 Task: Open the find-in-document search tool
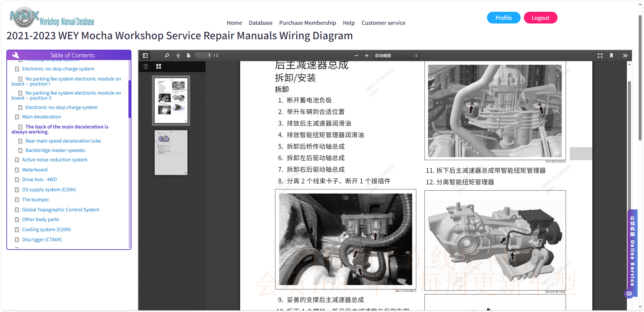pos(167,56)
